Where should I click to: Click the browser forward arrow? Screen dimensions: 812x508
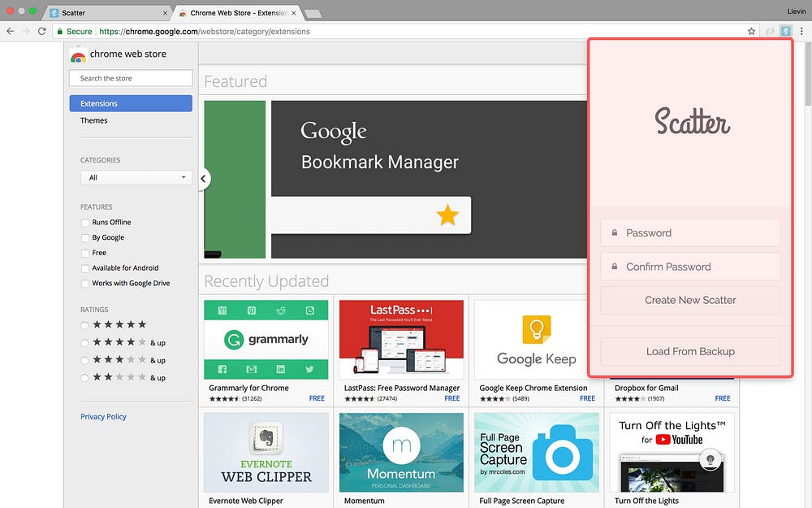26,31
